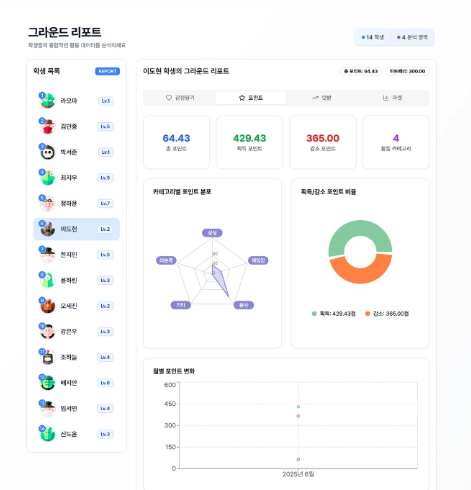Choose rank 3 student with black-and-white skull avatar

tap(76, 152)
